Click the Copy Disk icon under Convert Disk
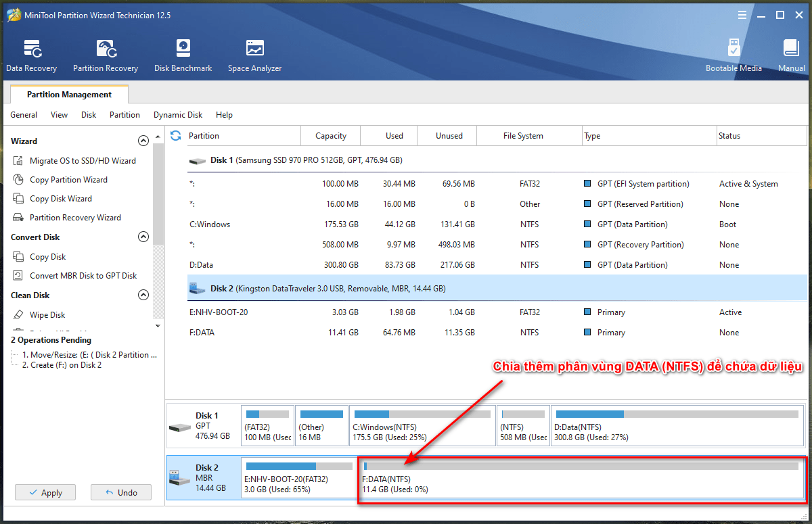Image resolution: width=812 pixels, height=524 pixels. pyautogui.click(x=18, y=257)
